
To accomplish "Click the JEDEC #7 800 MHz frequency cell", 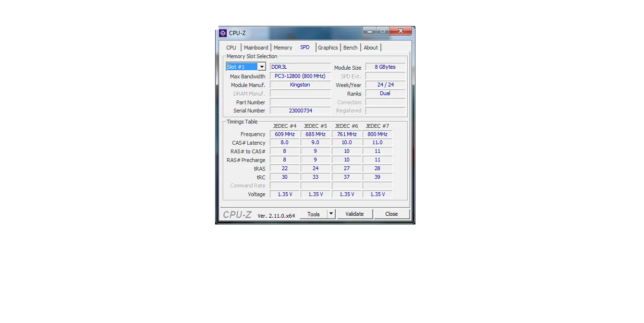I will point(377,134).
